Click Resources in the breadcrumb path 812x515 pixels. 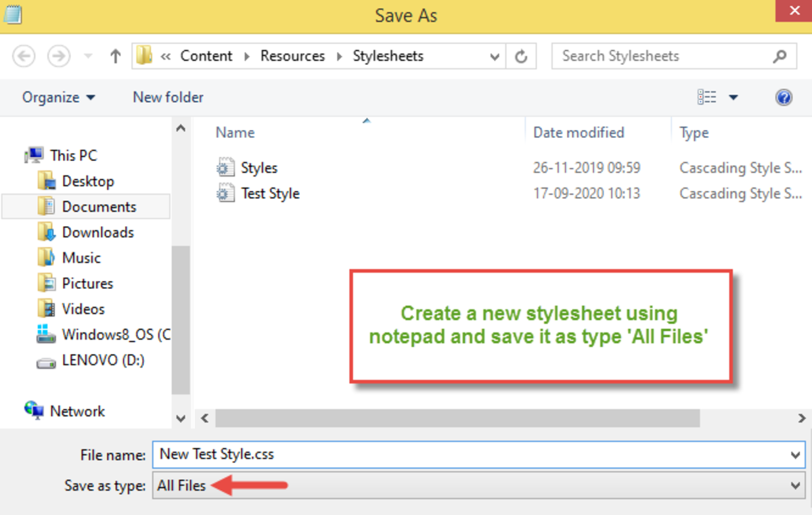[x=292, y=56]
